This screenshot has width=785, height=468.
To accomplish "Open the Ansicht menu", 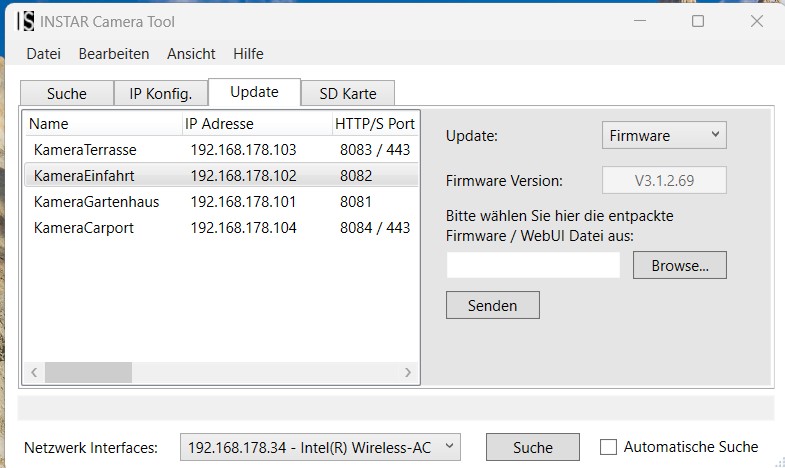I will [x=191, y=54].
